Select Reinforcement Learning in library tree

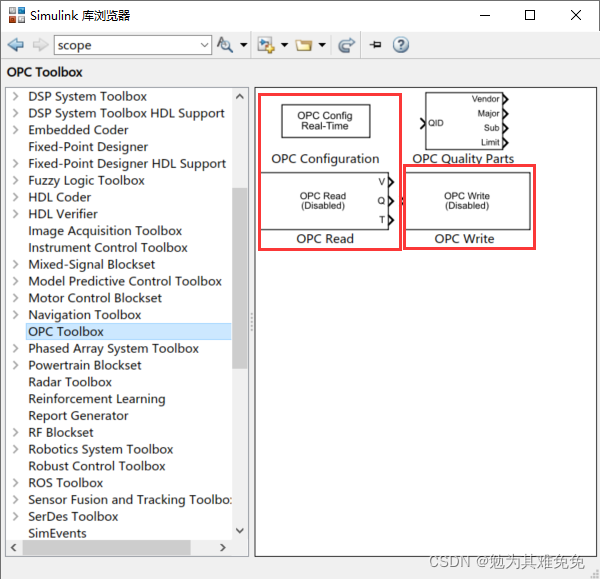coord(97,399)
